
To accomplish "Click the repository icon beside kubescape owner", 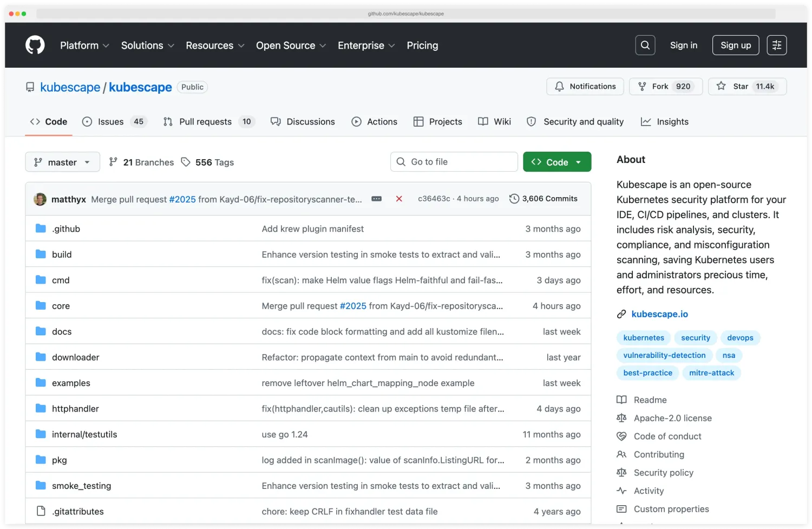I will [x=30, y=87].
